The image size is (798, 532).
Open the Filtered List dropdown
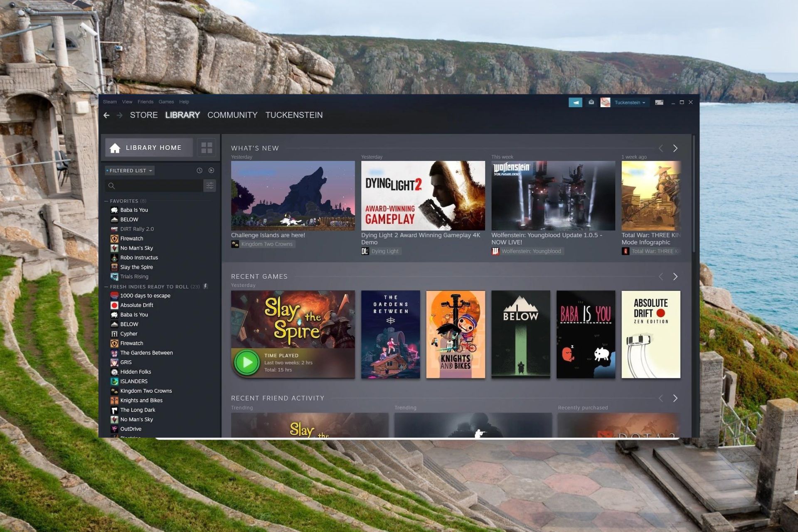click(129, 170)
